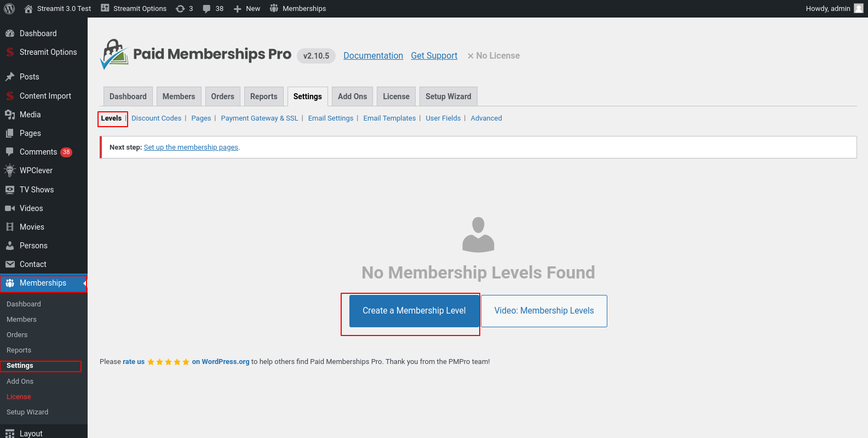Screen dimensions: 868x438
Task: Click Howdy, admin account menu
Action: point(835,9)
